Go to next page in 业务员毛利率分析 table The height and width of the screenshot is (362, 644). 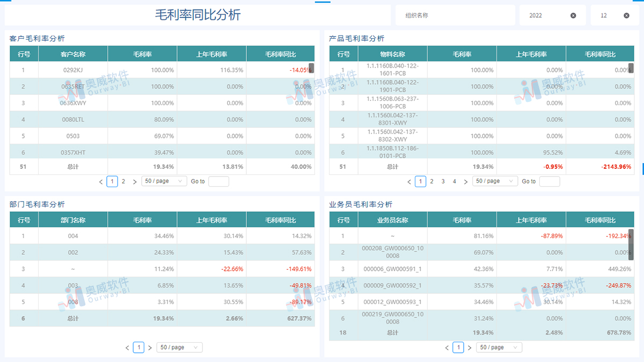470,347
